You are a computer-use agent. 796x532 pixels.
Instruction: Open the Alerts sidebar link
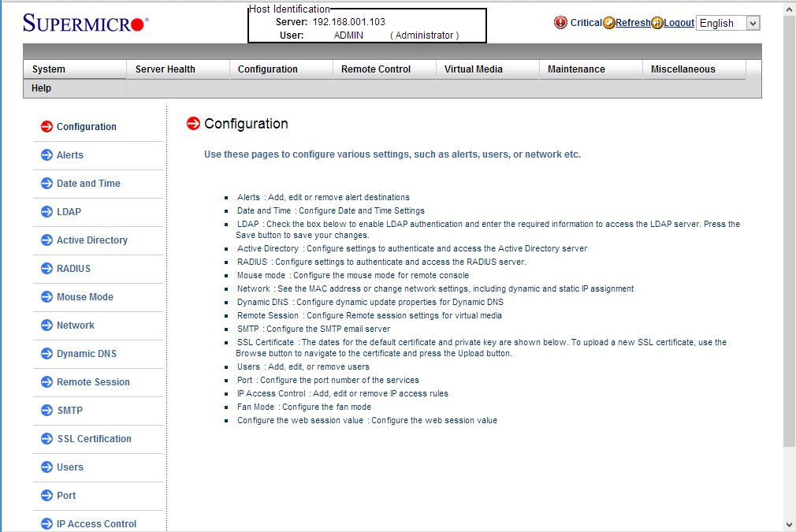(x=70, y=154)
